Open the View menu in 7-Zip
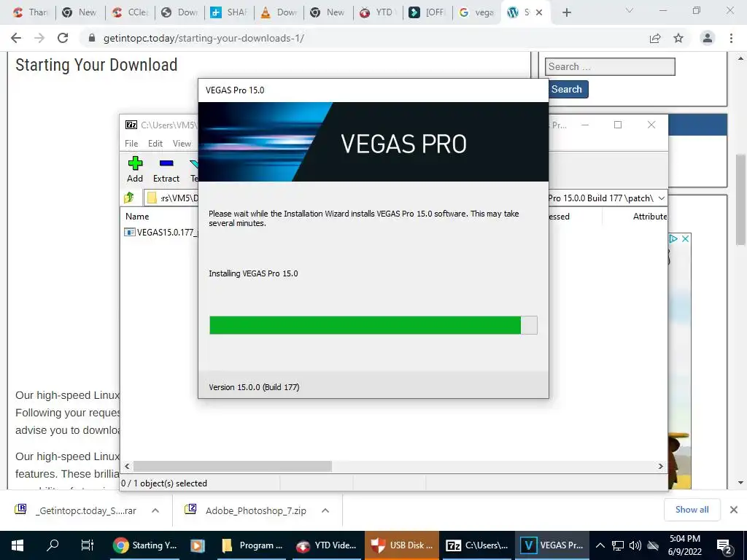Image resolution: width=747 pixels, height=560 pixels. [x=182, y=144]
